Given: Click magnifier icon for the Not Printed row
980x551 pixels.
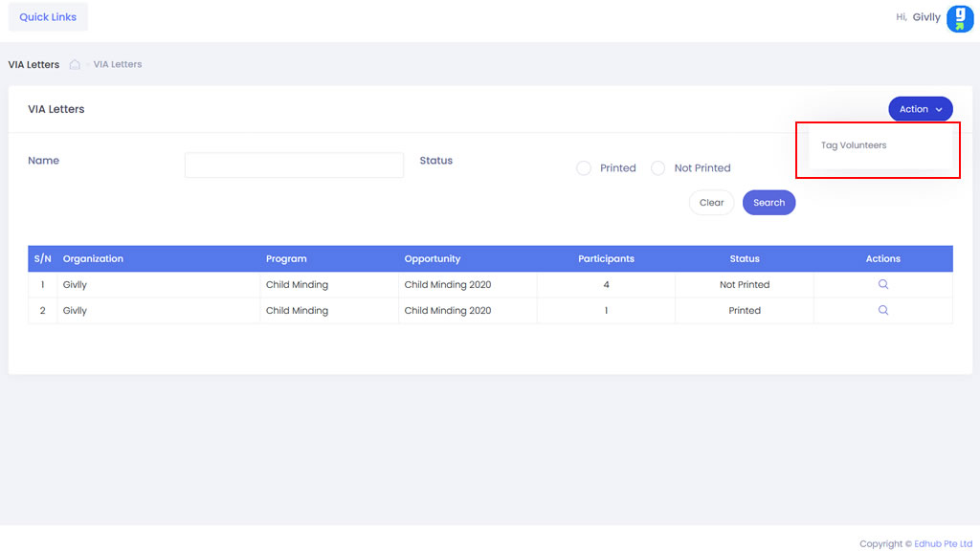Looking at the screenshot, I should point(882,284).
